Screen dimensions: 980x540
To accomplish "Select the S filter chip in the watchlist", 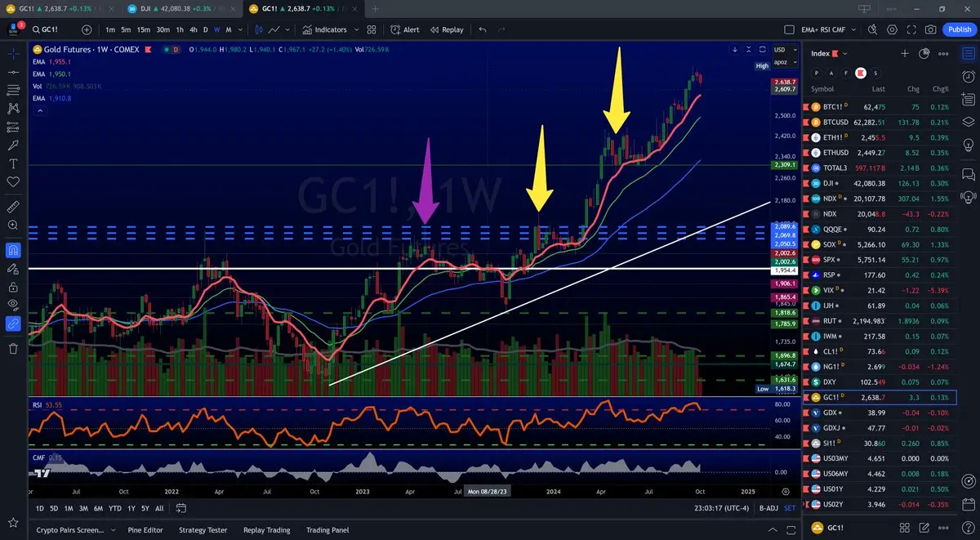I will tap(875, 74).
